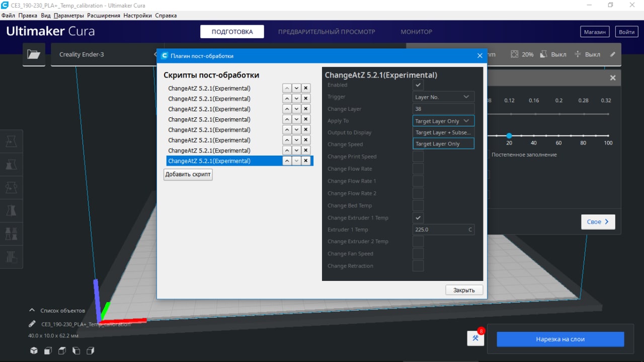This screenshot has width=644, height=362.
Task: Close the post-processing plugin dialog
Action: point(480,56)
